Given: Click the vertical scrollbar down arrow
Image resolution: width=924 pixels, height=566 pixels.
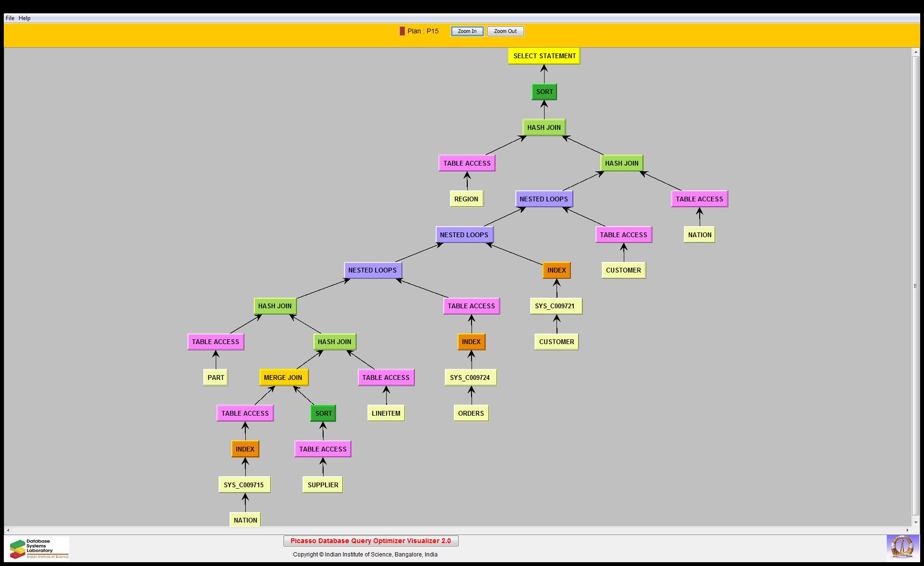Looking at the screenshot, I should tap(915, 522).
